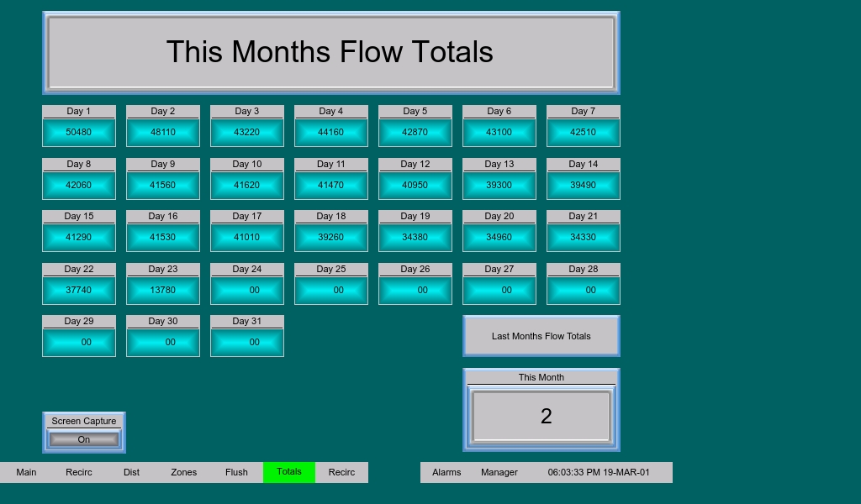The image size is (861, 504).
Task: Select the Day 23 flow value 13780
Action: click(x=163, y=290)
